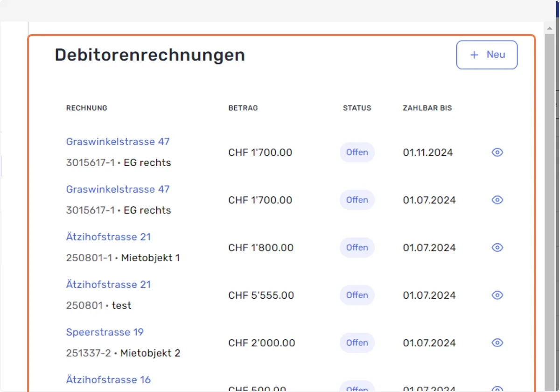View the Graswinkelstrasse 47 invoice due 01.11.2024 via its eye icon

pos(497,152)
